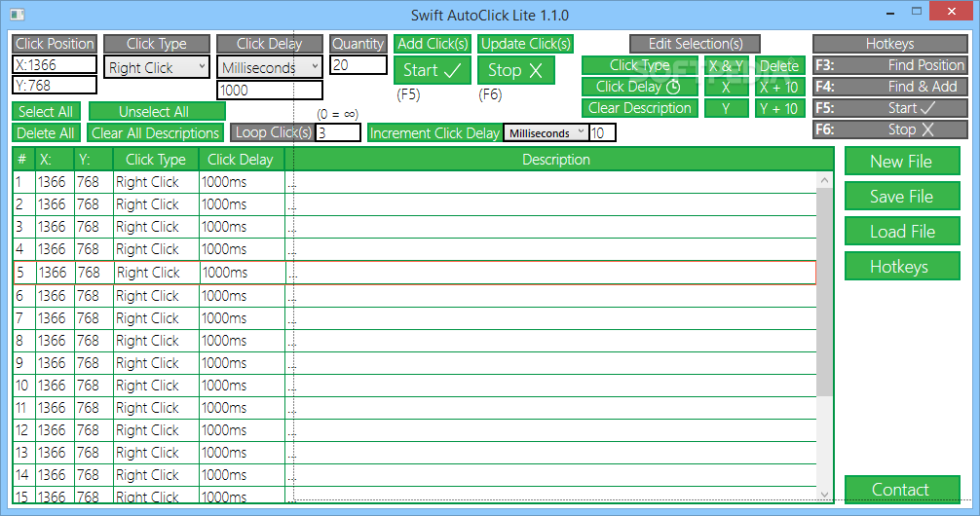The height and width of the screenshot is (516, 980).
Task: Delete selected clicks with Delete button
Action: click(x=779, y=65)
